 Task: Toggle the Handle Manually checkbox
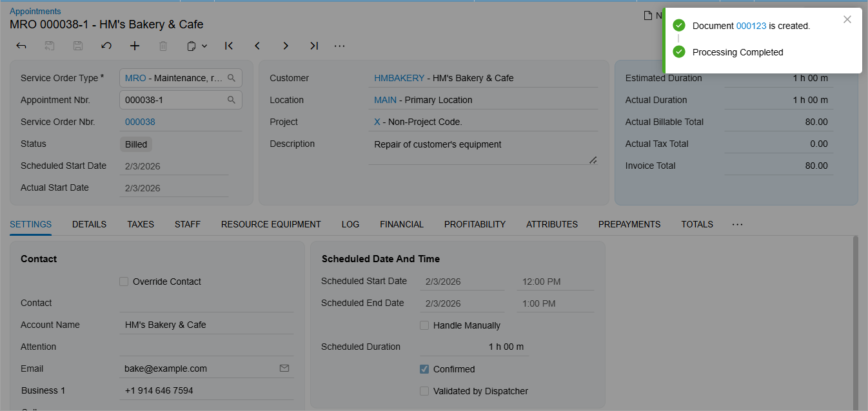pyautogui.click(x=424, y=325)
